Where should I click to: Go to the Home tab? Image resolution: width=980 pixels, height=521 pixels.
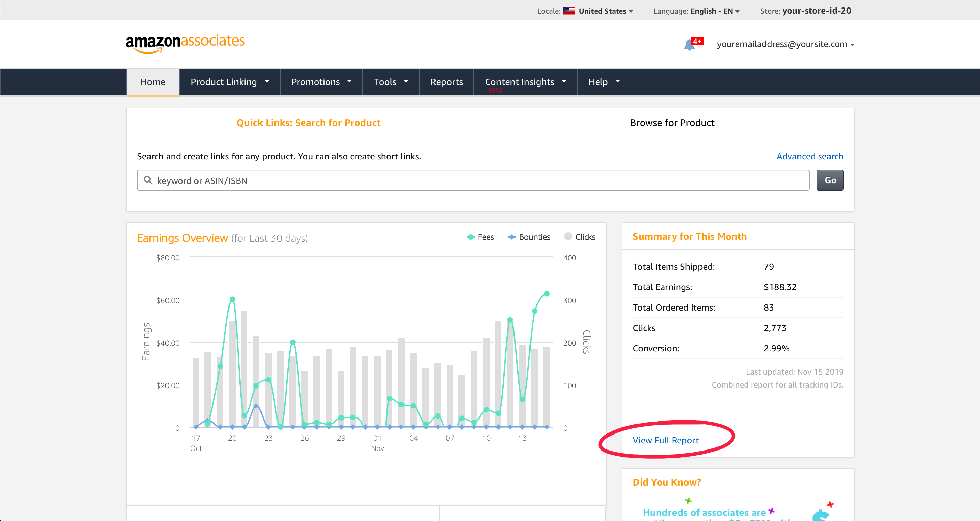pyautogui.click(x=153, y=82)
